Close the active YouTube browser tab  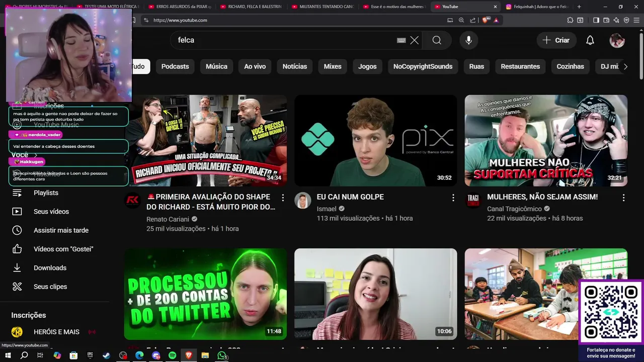[x=495, y=7]
